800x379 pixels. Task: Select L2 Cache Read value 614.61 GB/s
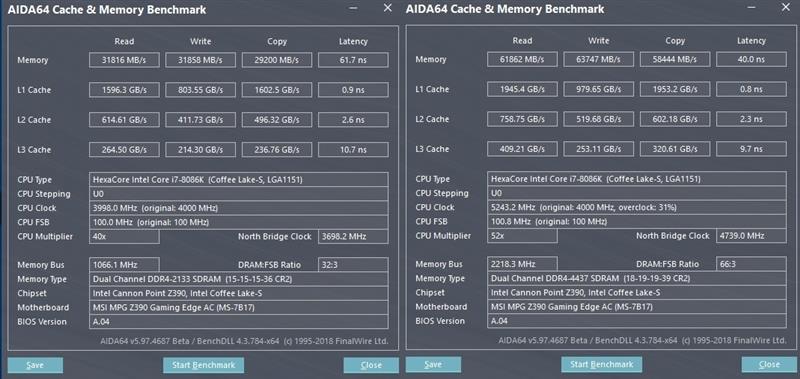click(124, 120)
